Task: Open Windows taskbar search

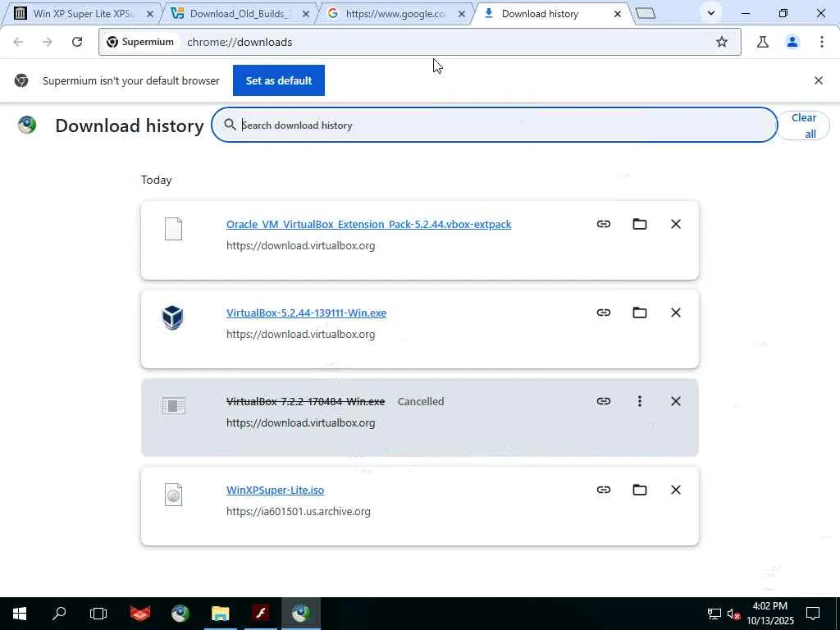Action: click(x=59, y=614)
